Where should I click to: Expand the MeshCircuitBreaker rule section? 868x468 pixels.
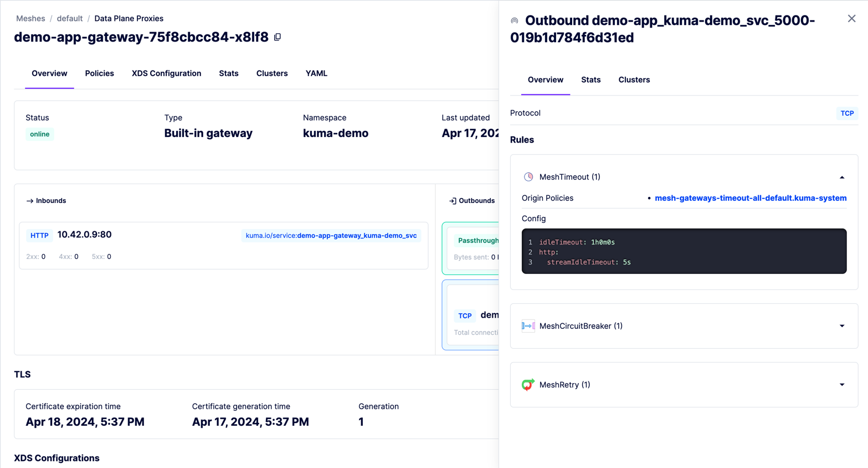pyautogui.click(x=841, y=326)
